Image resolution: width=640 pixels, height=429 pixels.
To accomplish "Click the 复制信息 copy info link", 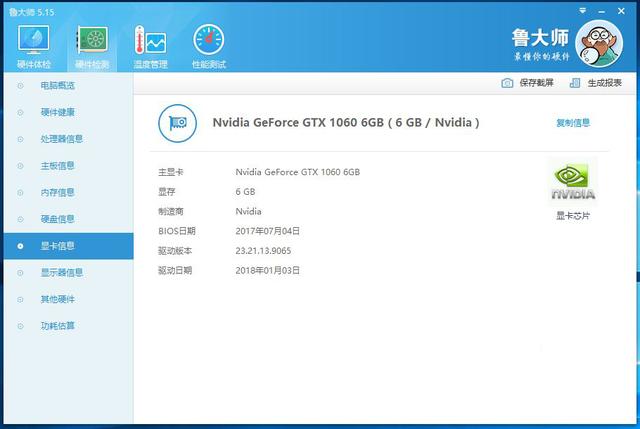I will pos(573,122).
